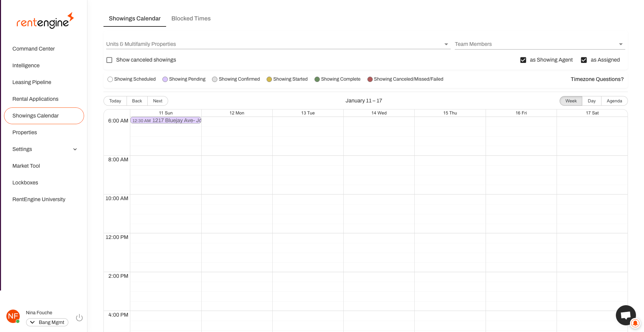Open the Team Members dropdown
644x332 pixels.
(539, 44)
